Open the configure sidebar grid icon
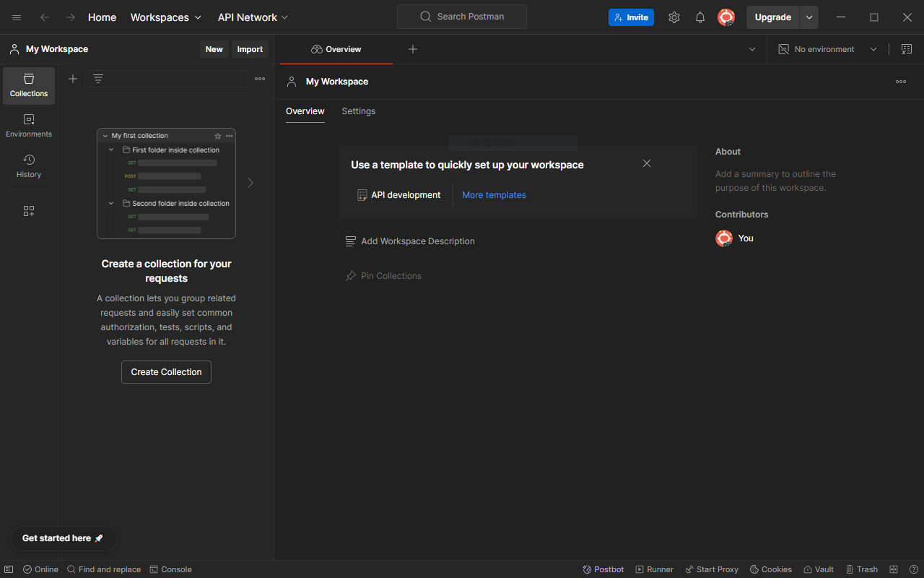Image resolution: width=924 pixels, height=578 pixels. coord(29,211)
